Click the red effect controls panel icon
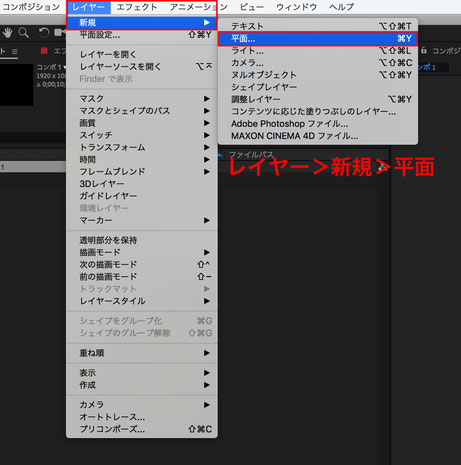This screenshot has width=461, height=465. click(x=44, y=51)
